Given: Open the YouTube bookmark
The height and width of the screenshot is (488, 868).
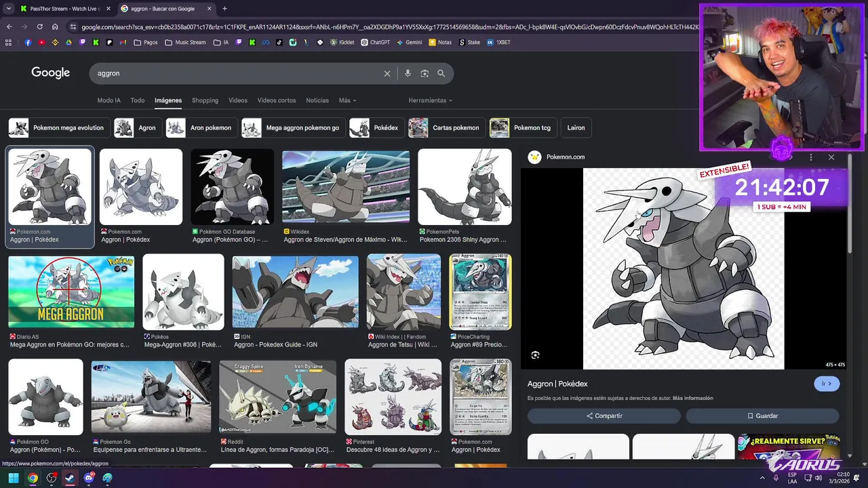Looking at the screenshot, I should coord(42,42).
